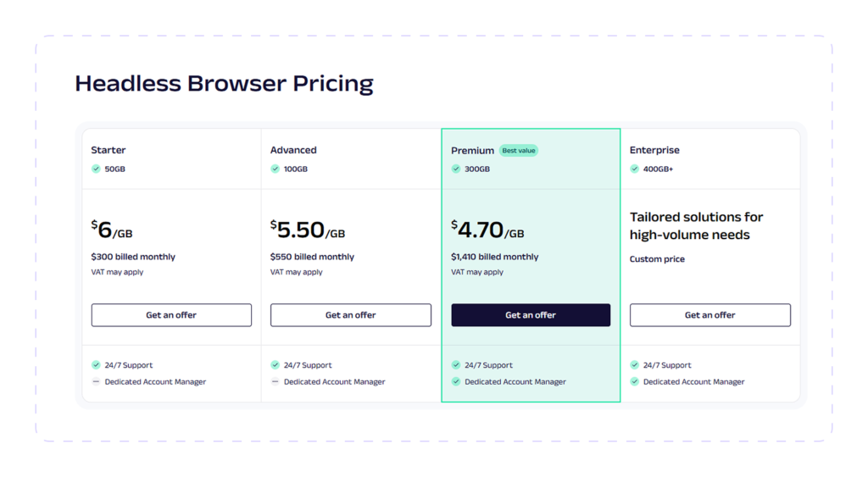The image size is (868, 477).
Task: Click the Enterprise Custom price label
Action: 657,259
